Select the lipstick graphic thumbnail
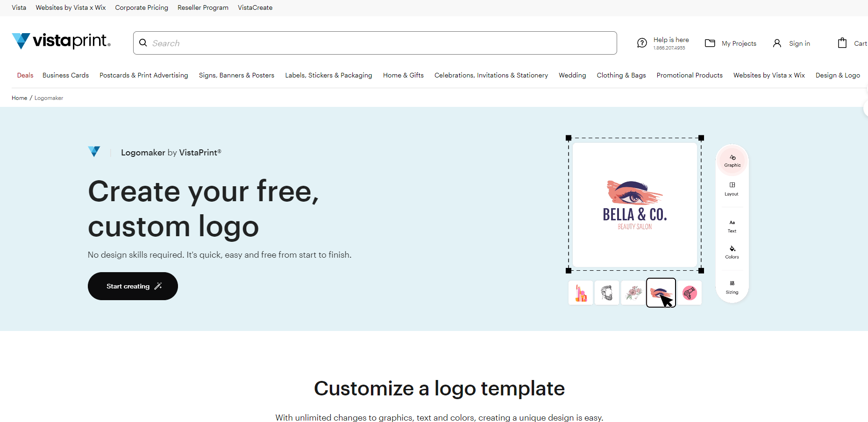Image resolution: width=868 pixels, height=422 pixels. (x=580, y=293)
